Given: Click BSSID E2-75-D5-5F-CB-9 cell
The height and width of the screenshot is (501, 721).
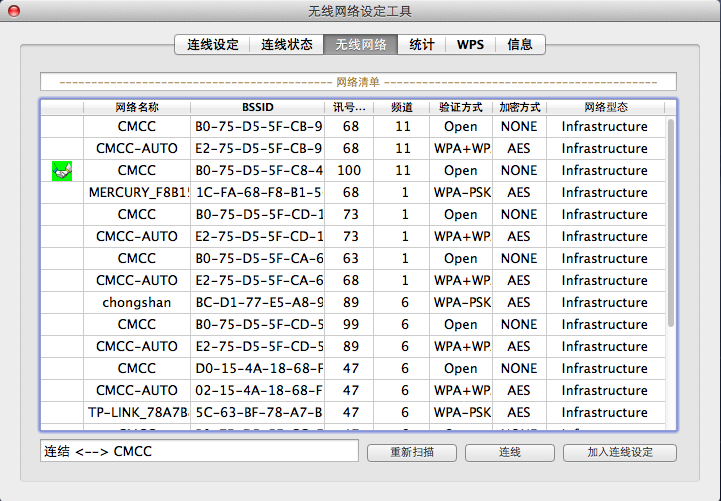Looking at the screenshot, I should pos(258,148).
